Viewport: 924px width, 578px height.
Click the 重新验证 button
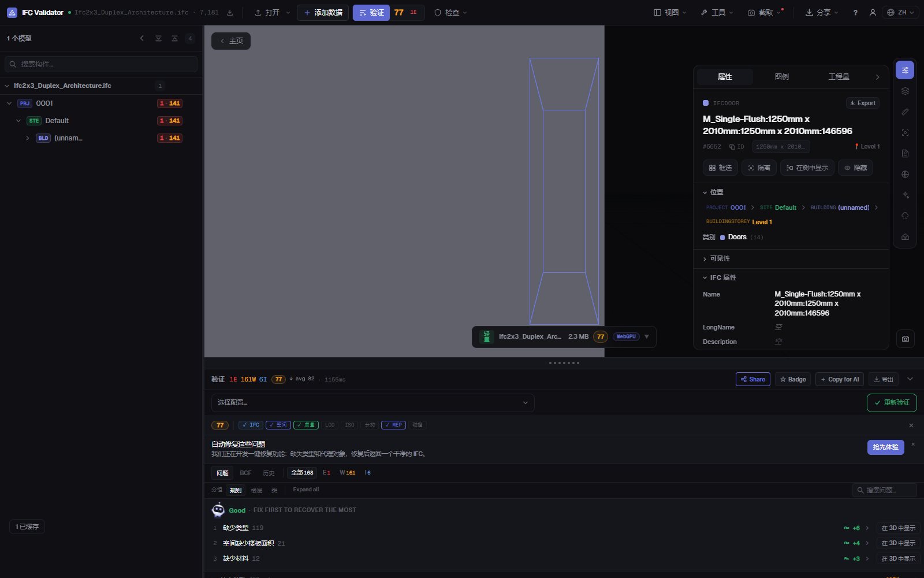coord(892,402)
